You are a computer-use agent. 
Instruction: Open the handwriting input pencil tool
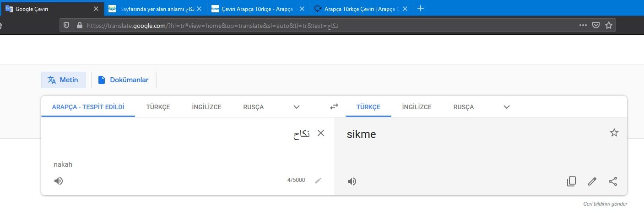coord(318,180)
